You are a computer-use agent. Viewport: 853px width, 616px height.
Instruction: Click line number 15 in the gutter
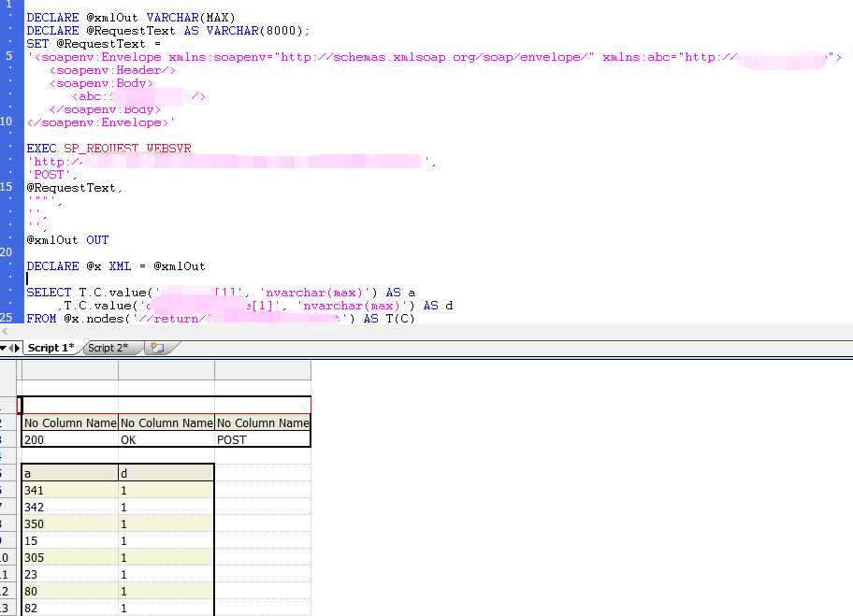tap(6, 187)
